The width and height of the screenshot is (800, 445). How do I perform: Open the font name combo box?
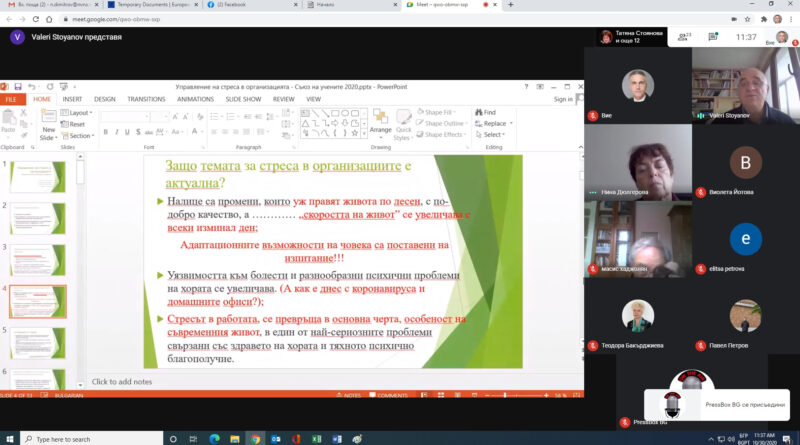point(125,116)
